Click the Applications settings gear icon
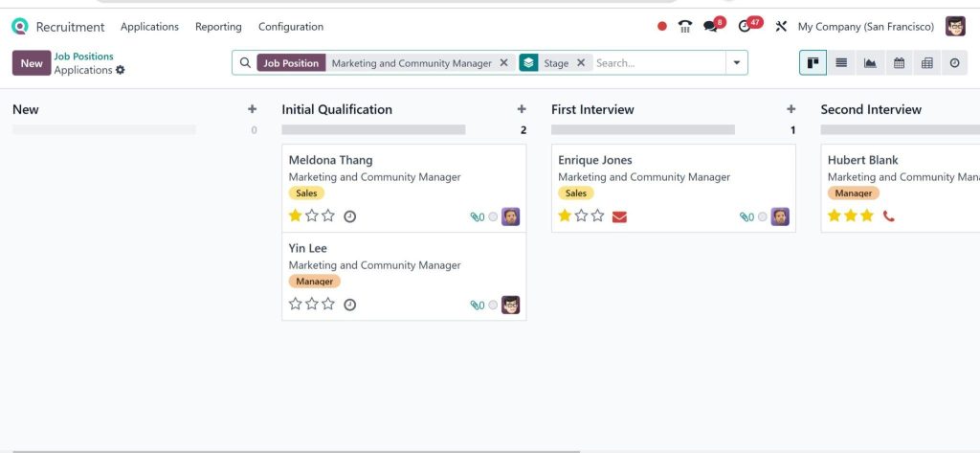This screenshot has height=453, width=980. [x=120, y=70]
